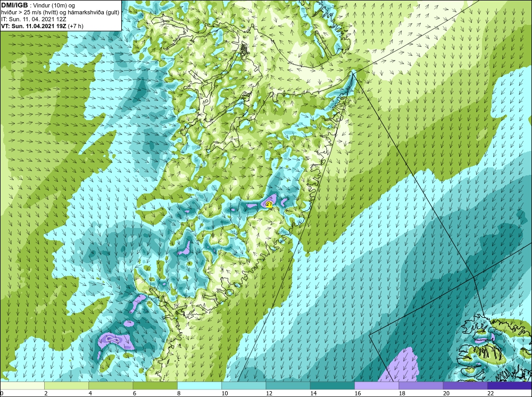The image size is (532, 397).
Task: Click the dark teal 14–16 m/s legend swatch
Action: point(332,386)
